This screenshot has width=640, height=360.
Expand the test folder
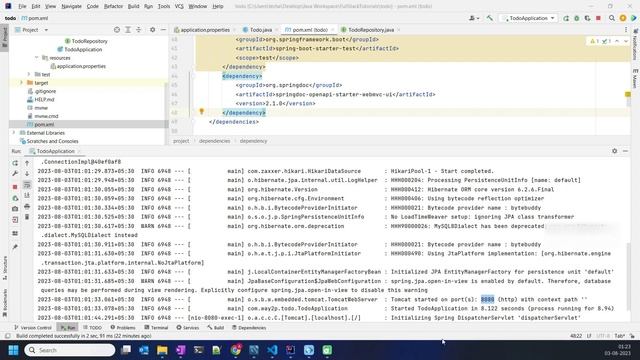click(x=29, y=74)
